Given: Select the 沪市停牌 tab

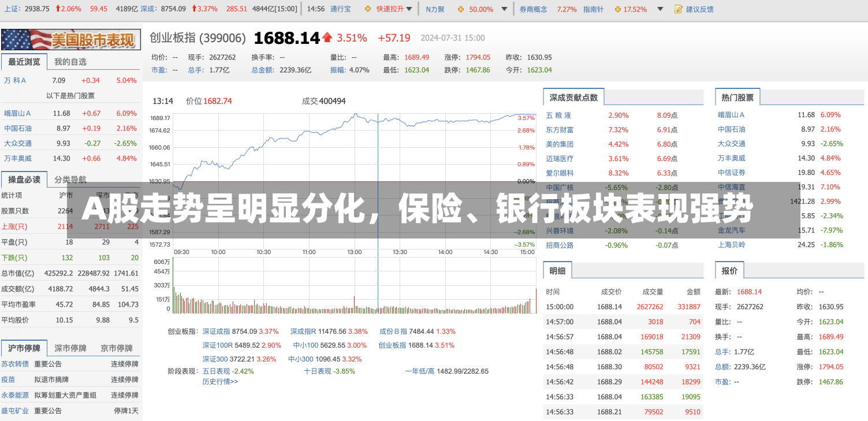Looking at the screenshot, I should point(24,348).
